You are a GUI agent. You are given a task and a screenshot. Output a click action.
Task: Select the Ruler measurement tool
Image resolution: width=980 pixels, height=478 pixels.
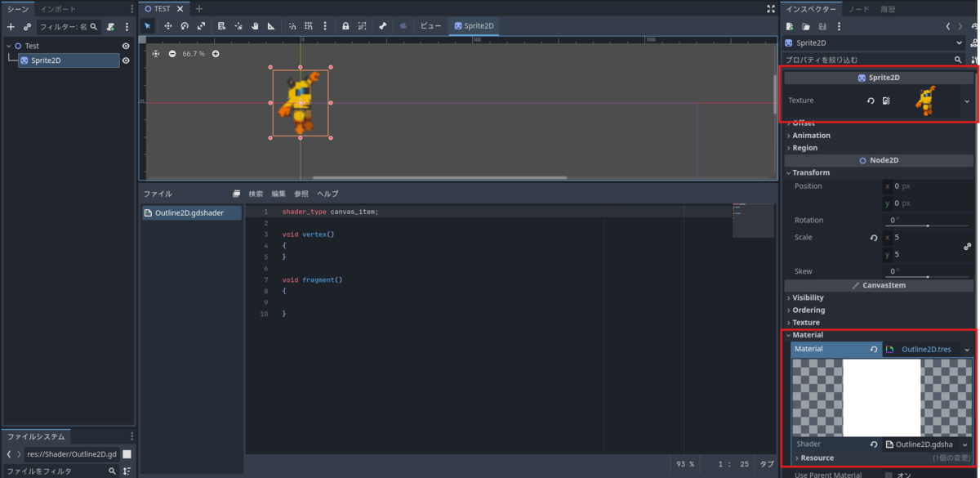pos(271,25)
